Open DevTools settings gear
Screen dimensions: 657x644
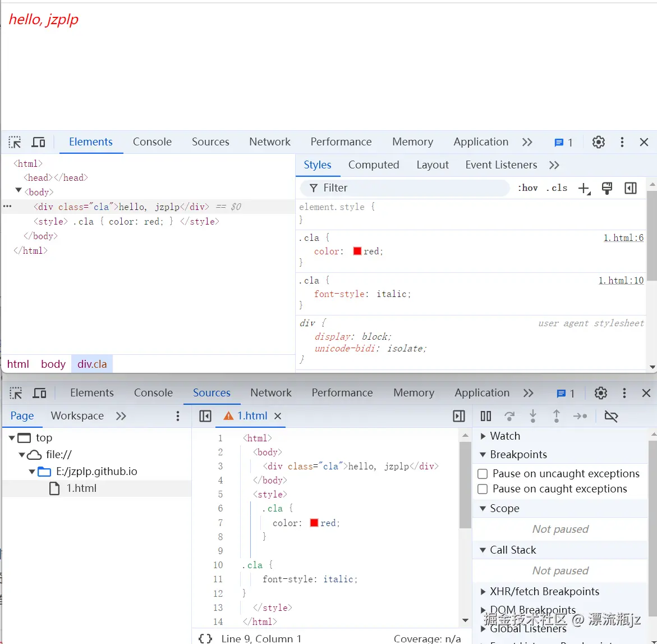[x=598, y=142]
